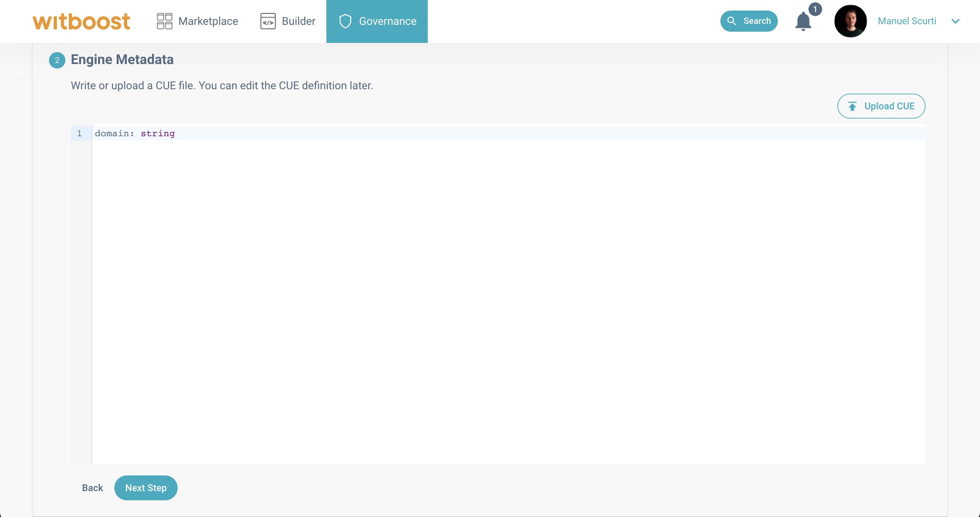Go Back to the previous step
The image size is (980, 517).
pos(93,488)
